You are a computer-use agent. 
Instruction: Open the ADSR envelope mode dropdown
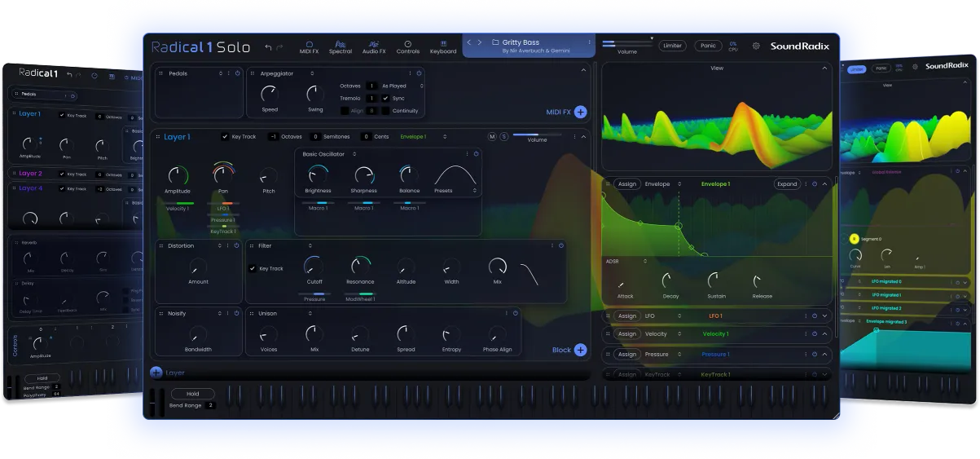point(626,261)
